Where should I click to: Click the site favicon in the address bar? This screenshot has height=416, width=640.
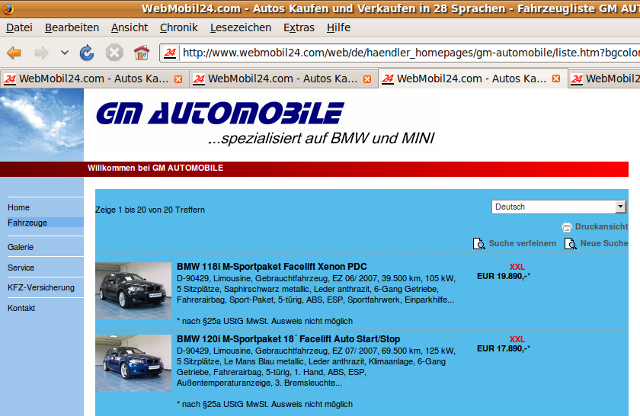click(170, 53)
